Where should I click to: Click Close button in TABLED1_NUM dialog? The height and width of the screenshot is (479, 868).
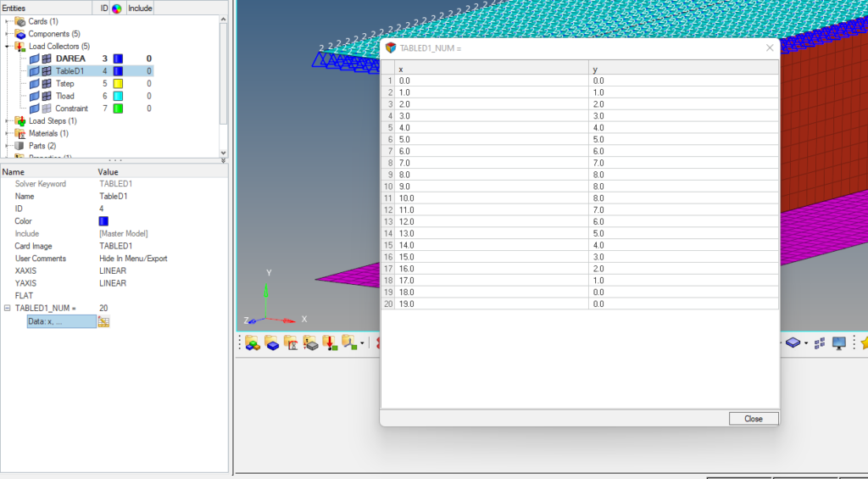(754, 419)
